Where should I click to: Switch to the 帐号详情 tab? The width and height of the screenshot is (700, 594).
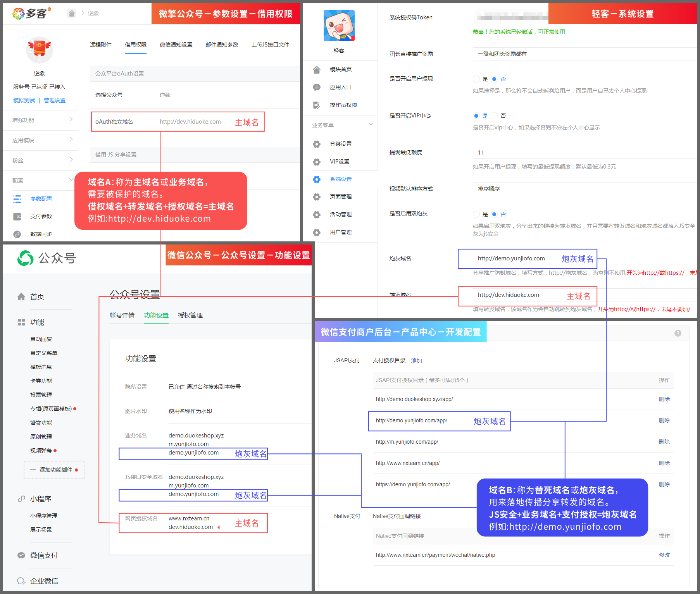pos(122,315)
